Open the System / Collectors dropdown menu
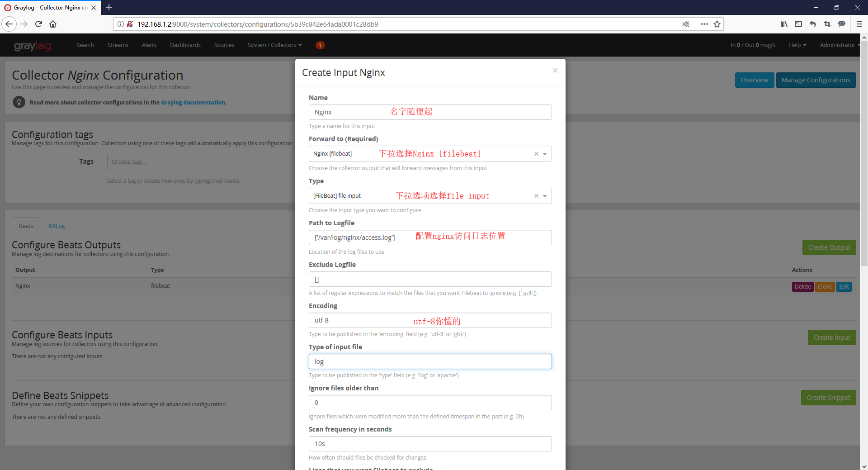The height and width of the screenshot is (470, 868). (x=274, y=45)
